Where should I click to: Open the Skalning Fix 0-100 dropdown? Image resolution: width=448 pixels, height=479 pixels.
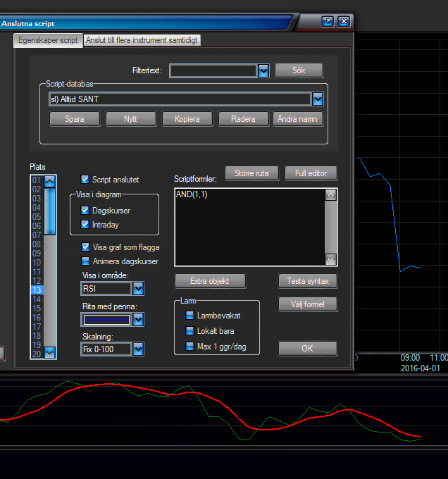139,349
